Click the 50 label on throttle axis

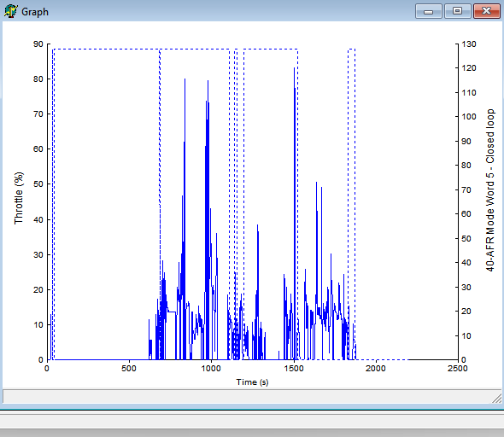point(38,184)
